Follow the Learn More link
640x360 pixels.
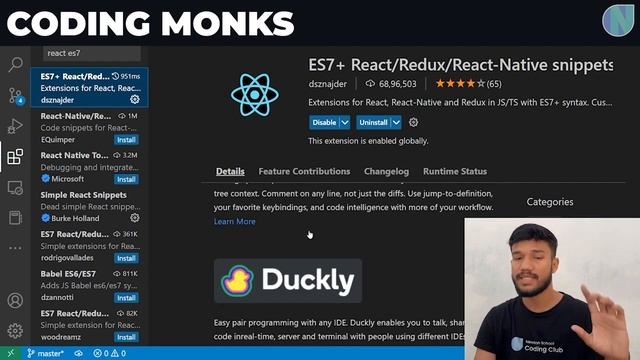[x=235, y=221]
